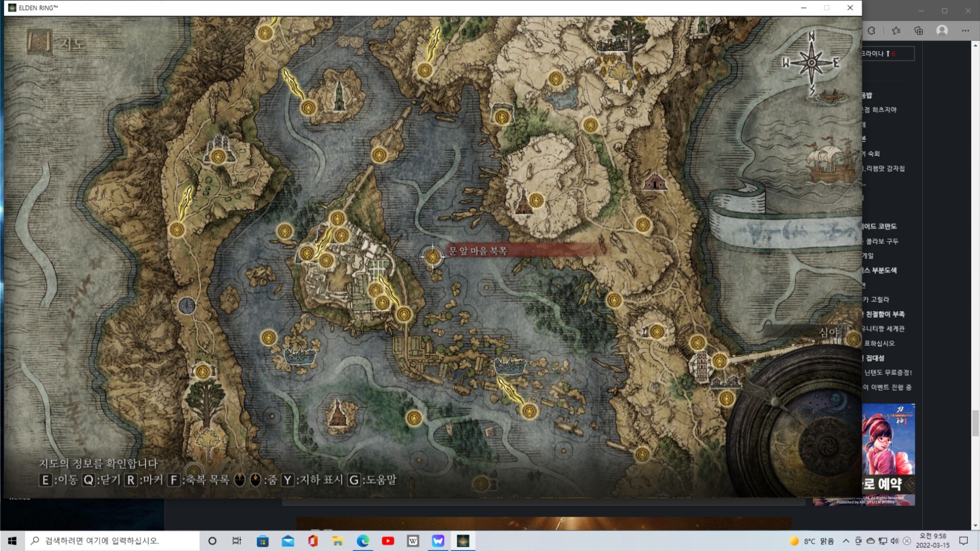
Task: Open the taskbar weather widget showing 8°C 맑음
Action: (x=812, y=541)
